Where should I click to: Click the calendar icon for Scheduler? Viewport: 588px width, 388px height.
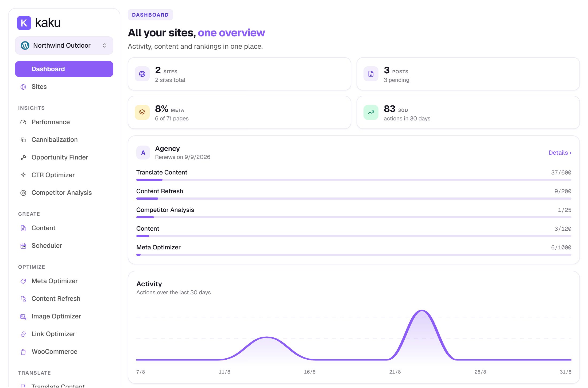tap(23, 246)
